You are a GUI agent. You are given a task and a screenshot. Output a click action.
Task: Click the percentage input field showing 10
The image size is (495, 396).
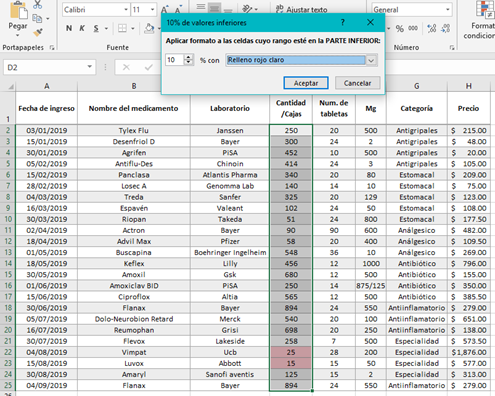175,60
